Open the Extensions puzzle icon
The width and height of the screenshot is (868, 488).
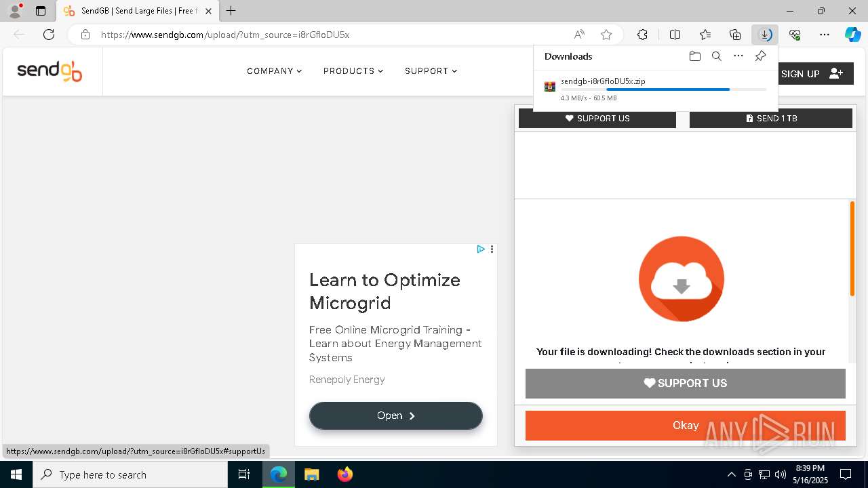(x=642, y=35)
